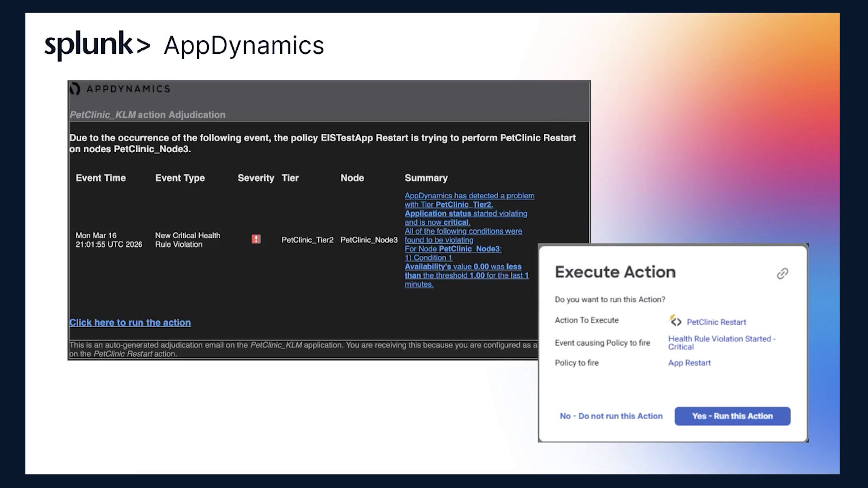Click 'All of the following conditions were' link
Viewport: 868px width, 488px height.
click(x=463, y=231)
